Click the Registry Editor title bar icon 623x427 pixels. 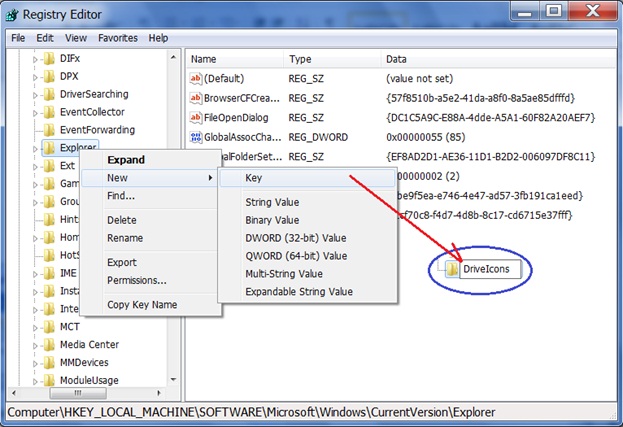(x=12, y=15)
